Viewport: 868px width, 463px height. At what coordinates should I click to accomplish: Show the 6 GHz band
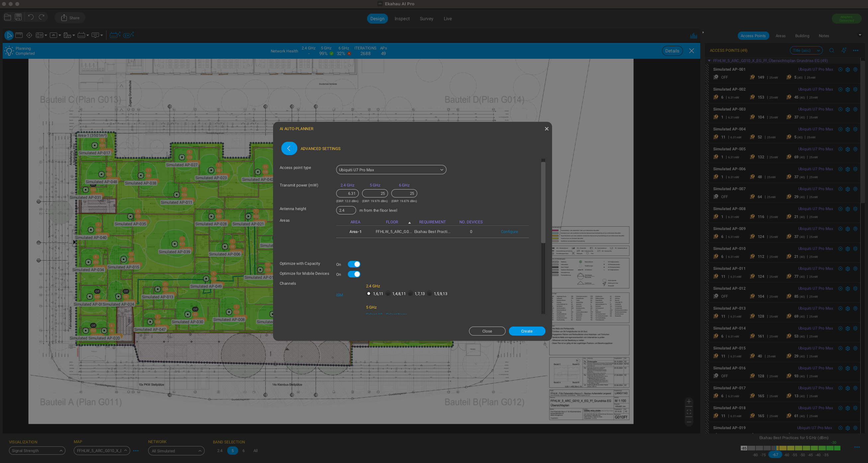click(243, 450)
